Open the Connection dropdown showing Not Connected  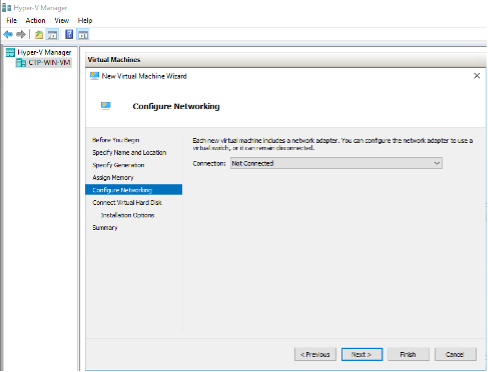coord(336,163)
